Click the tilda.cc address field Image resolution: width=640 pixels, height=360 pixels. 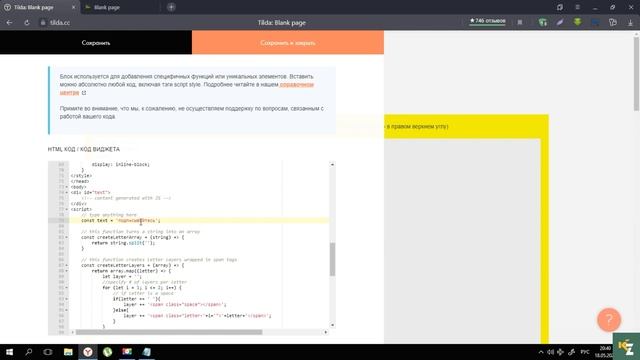60,22
